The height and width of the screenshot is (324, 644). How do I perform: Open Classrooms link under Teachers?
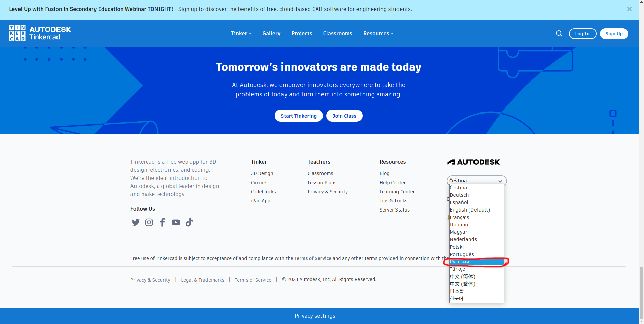pyautogui.click(x=320, y=173)
